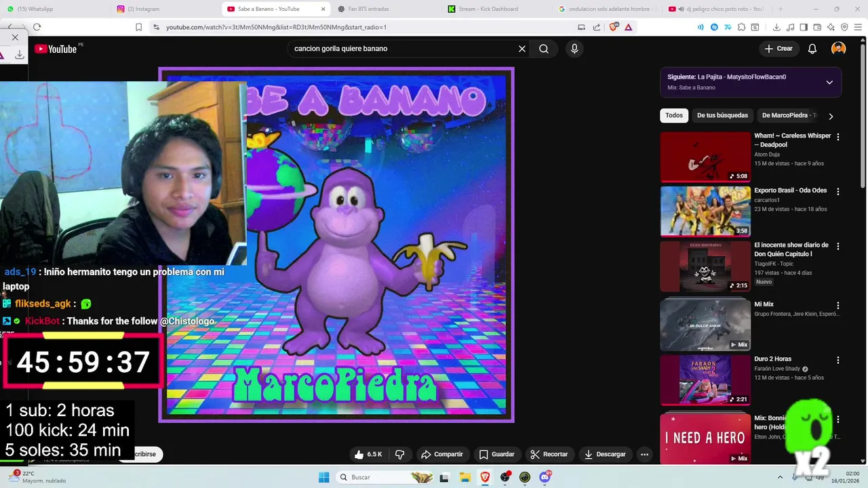
Task: Open Exporto Brasil - Oda Odes thumbnail
Action: (705, 211)
